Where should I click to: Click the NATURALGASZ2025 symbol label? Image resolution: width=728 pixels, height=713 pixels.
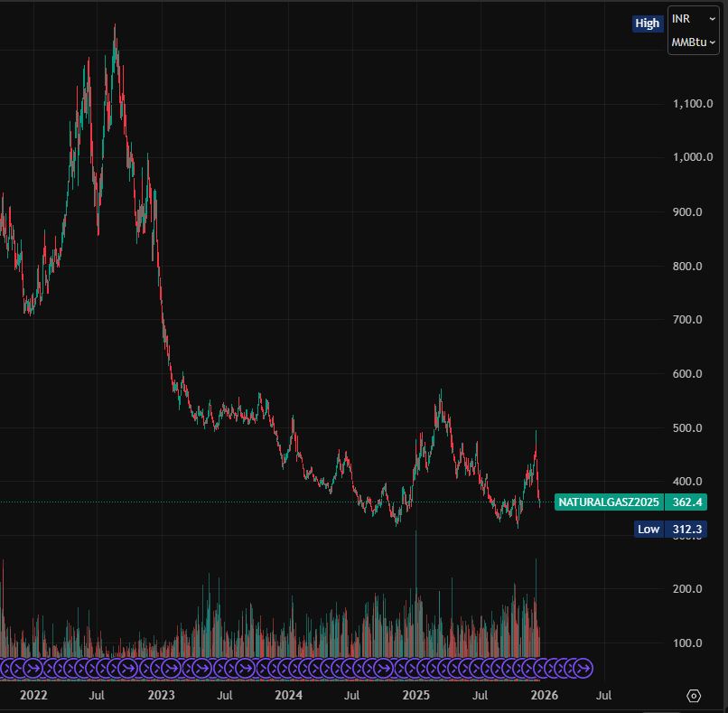pos(609,502)
